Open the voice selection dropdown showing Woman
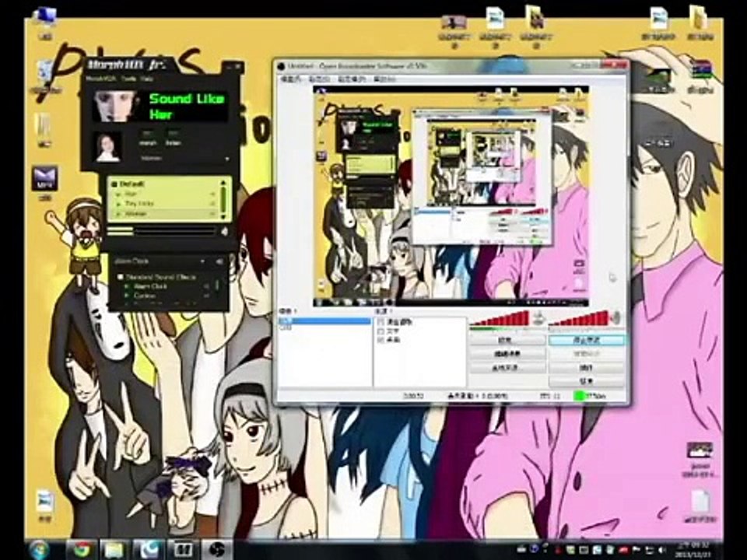The image size is (747, 560). coord(185,158)
